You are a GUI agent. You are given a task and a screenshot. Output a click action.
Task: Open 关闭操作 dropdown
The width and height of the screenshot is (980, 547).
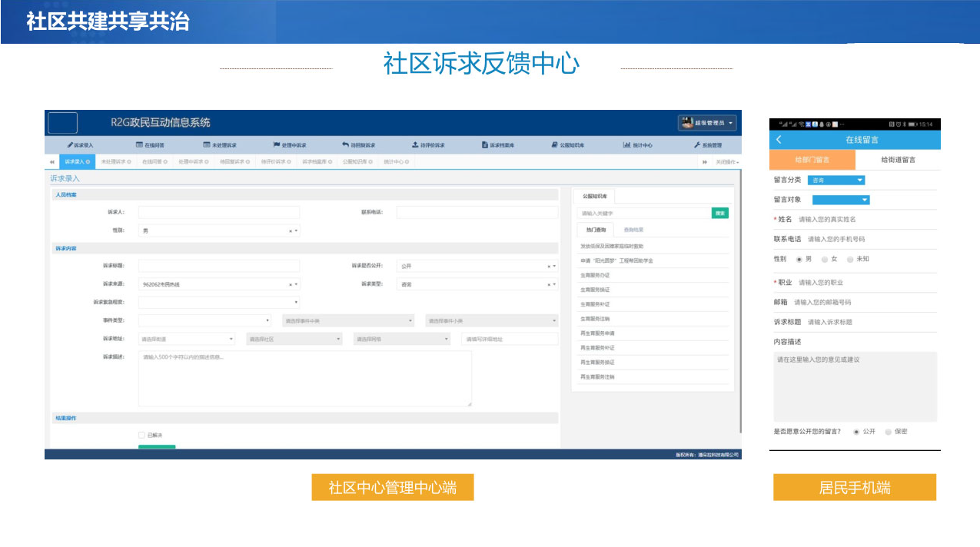point(727,162)
